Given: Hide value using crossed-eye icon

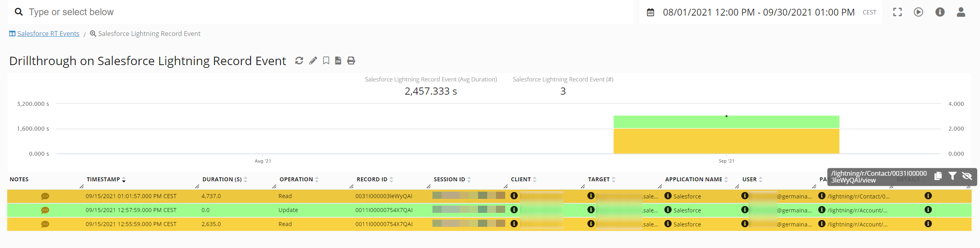Looking at the screenshot, I should click(967, 176).
